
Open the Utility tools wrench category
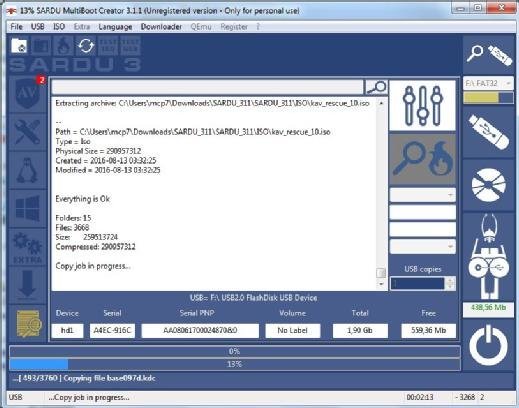pos(27,132)
